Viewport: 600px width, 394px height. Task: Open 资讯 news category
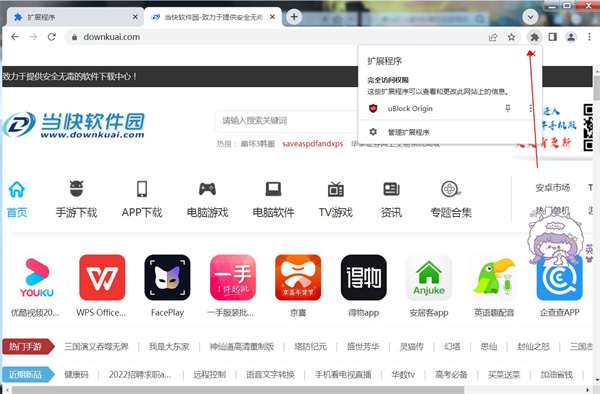pos(391,200)
